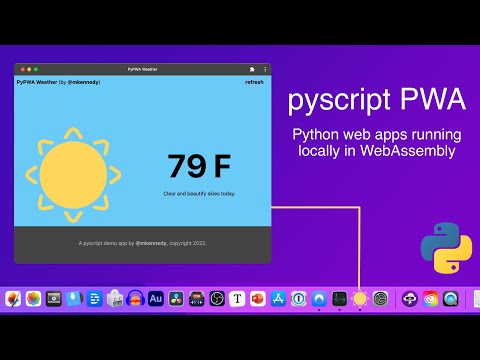
Task: Open the purple cloud app icon in dock
Action: click(x=410, y=299)
